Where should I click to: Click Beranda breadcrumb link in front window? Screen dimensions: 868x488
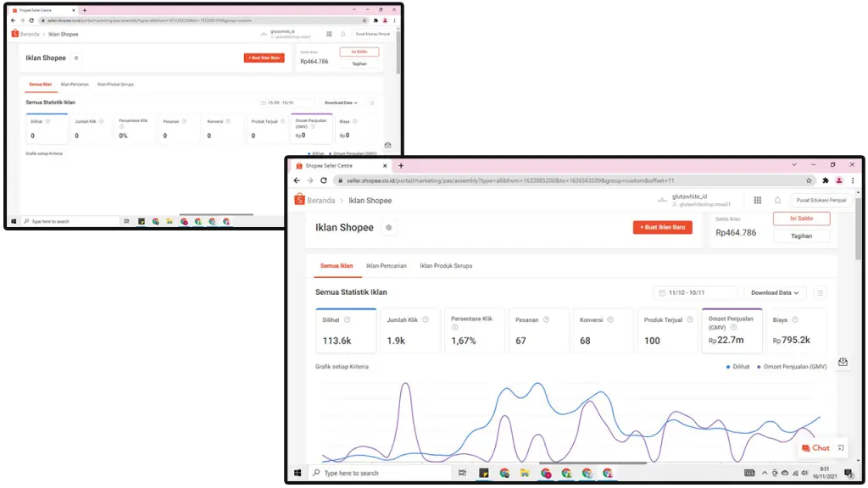321,201
